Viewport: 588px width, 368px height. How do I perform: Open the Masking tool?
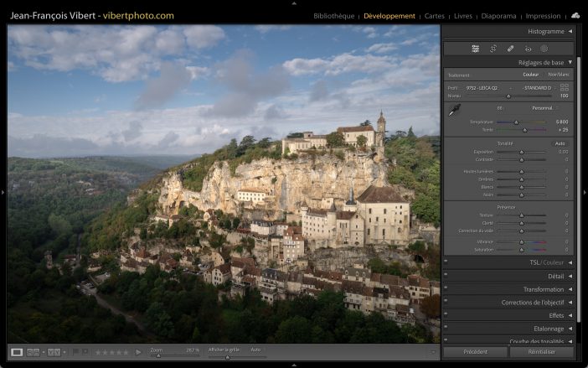[x=544, y=49]
